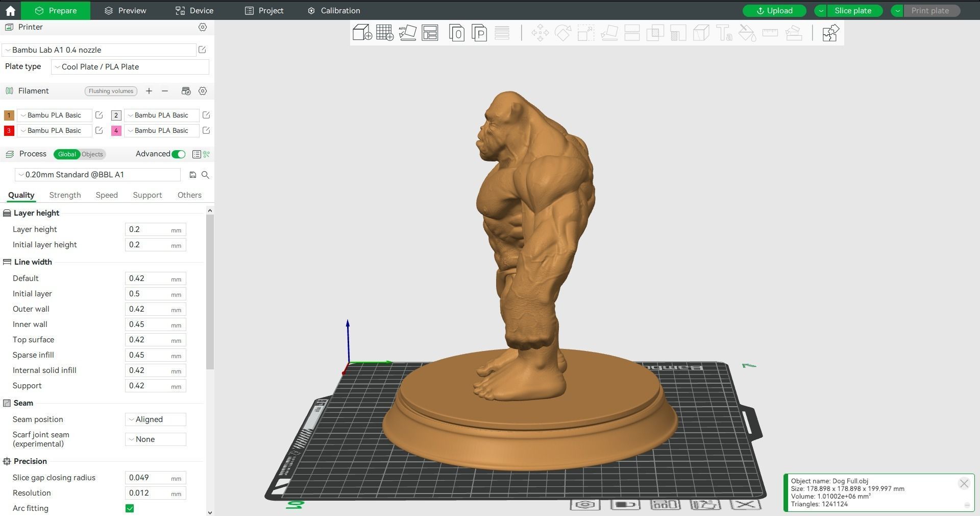Viewport: 980px width, 516px height.
Task: Click the Arrange all objects icon
Action: [430, 33]
